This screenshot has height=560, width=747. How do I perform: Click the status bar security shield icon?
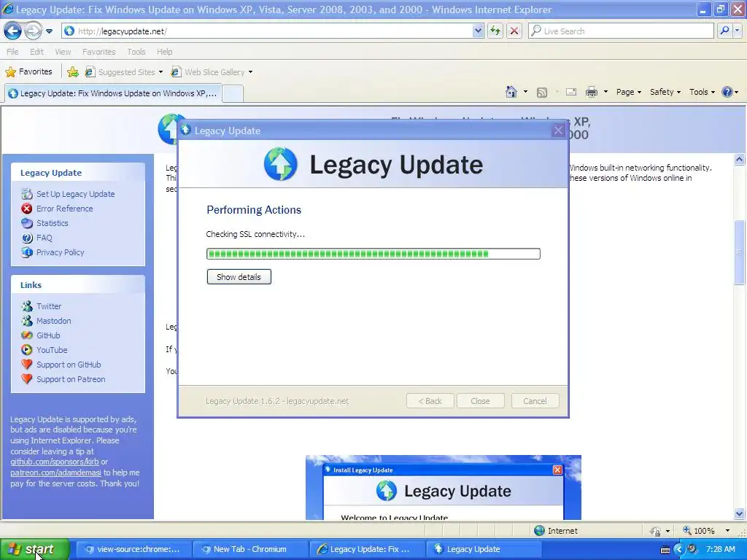coord(656,531)
